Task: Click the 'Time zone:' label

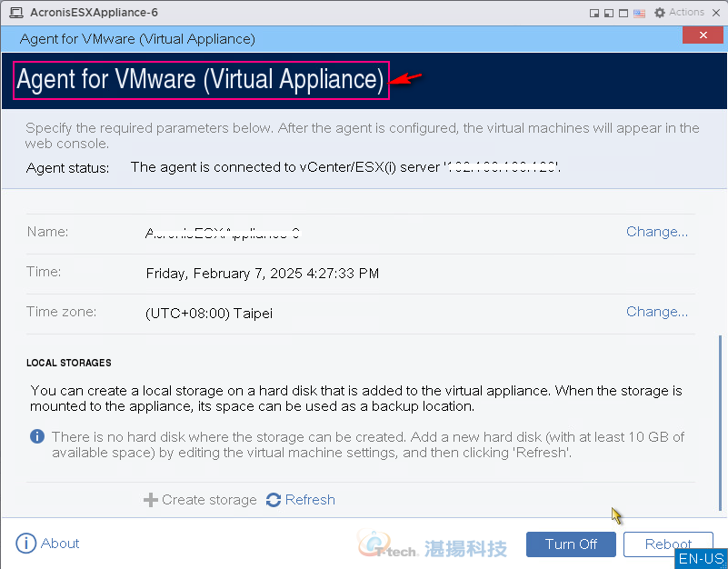Action: click(61, 311)
